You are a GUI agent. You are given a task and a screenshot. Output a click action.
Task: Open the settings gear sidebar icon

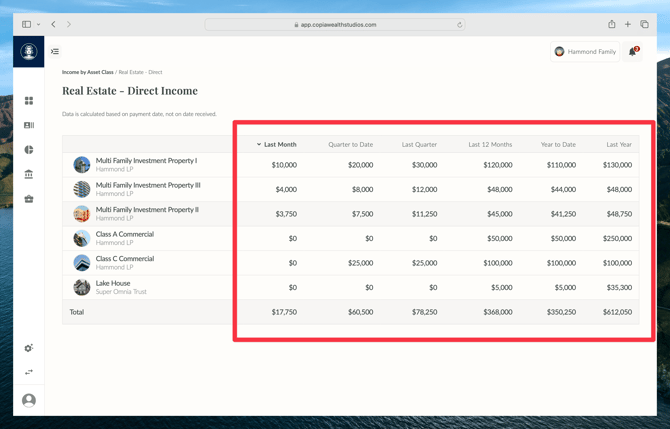coord(29,348)
